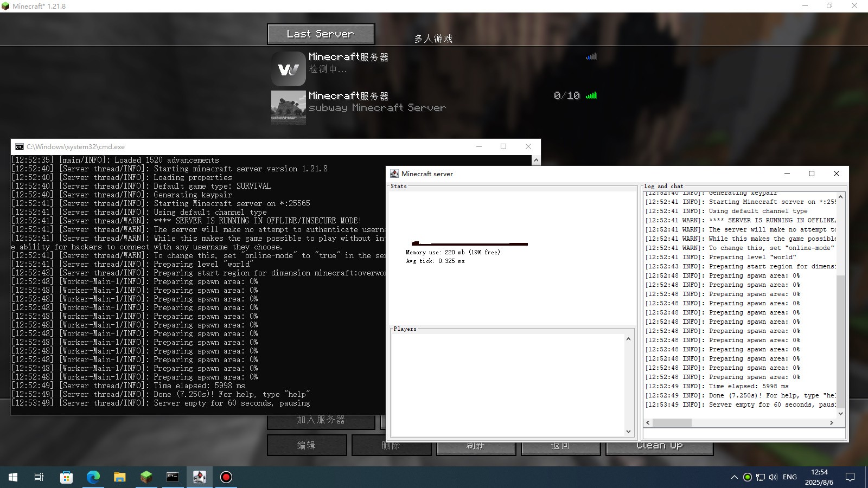Click the cmd.exe title bar icon
The image size is (868, 488).
coord(20,147)
